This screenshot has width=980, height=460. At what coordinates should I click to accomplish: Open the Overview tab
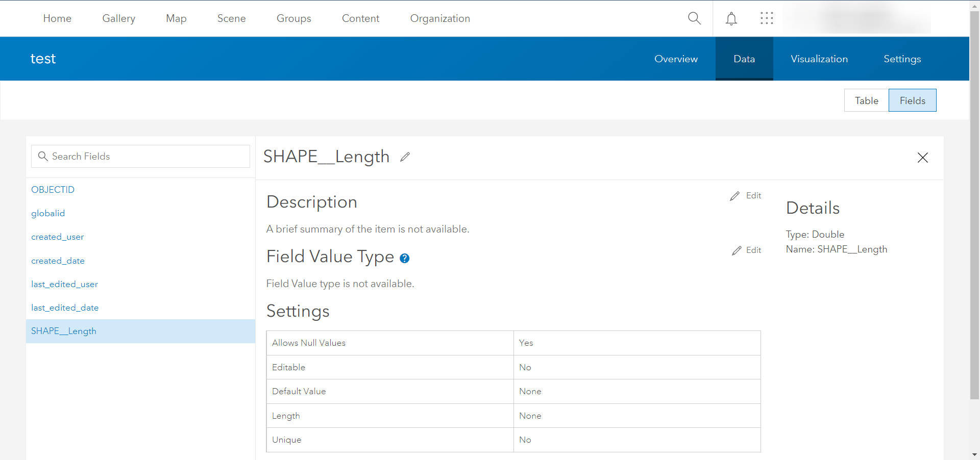676,59
